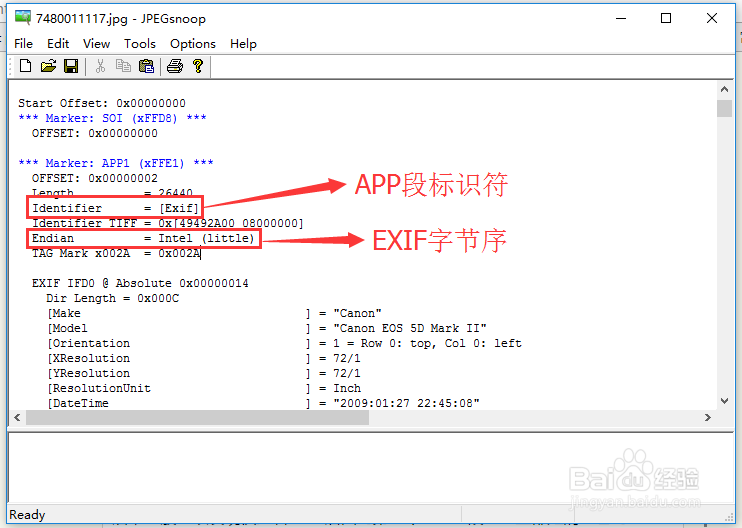Screen dimensions: 742x528
Task: Maximize the JPEGsnoop window
Action: 666,18
